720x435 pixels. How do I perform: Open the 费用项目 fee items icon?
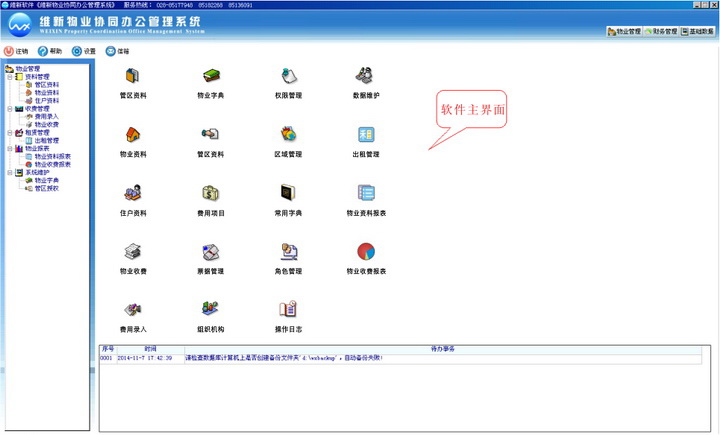coord(210,193)
